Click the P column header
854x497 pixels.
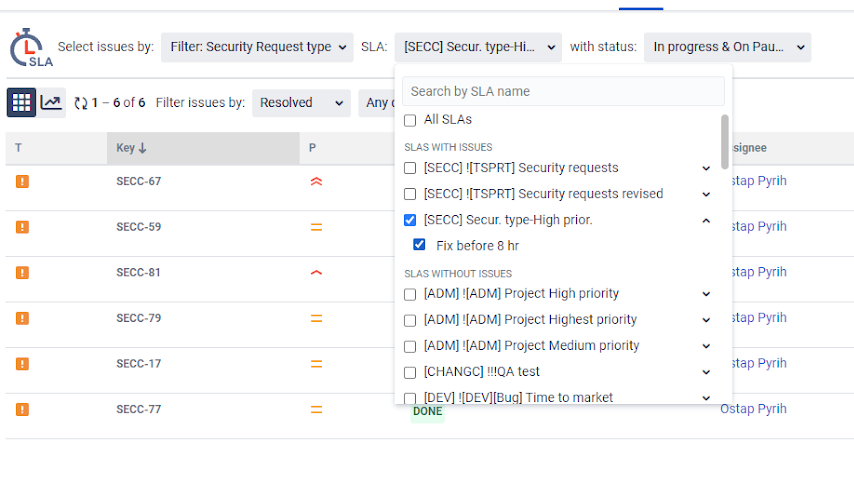[347, 148]
